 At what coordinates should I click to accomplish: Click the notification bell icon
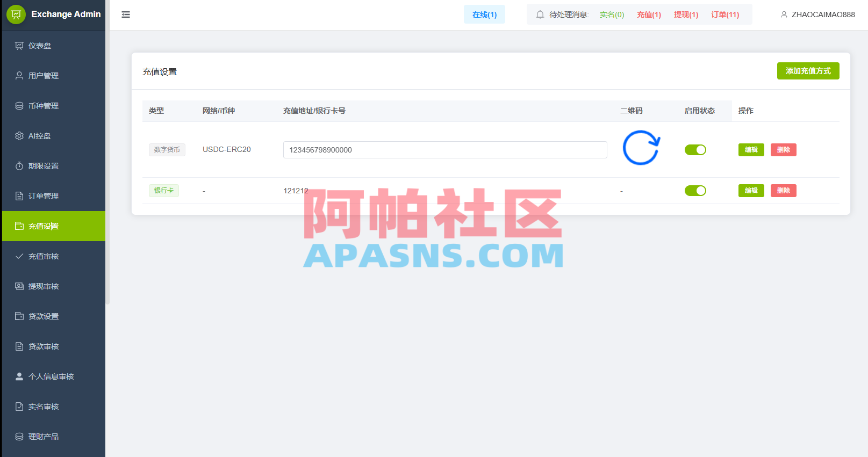tap(540, 14)
